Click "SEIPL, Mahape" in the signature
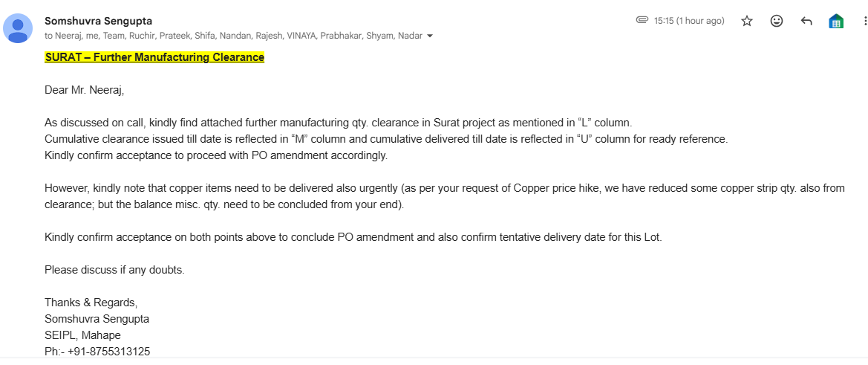This screenshot has height=365, width=868. [82, 335]
